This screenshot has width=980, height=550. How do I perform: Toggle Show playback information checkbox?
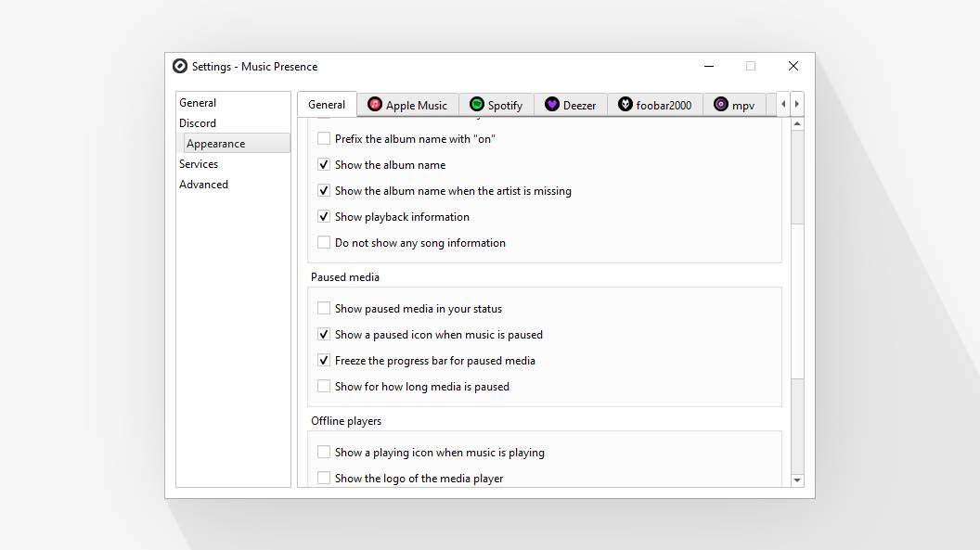324,217
